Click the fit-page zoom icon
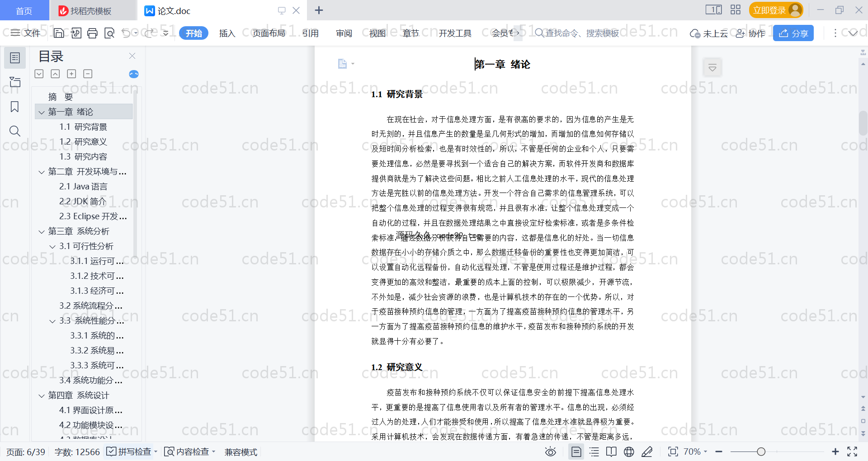 point(673,452)
